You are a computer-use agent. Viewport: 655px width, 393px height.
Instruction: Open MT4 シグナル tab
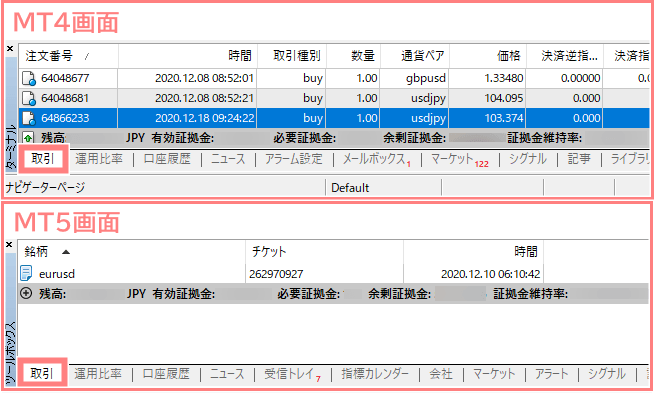click(x=528, y=159)
